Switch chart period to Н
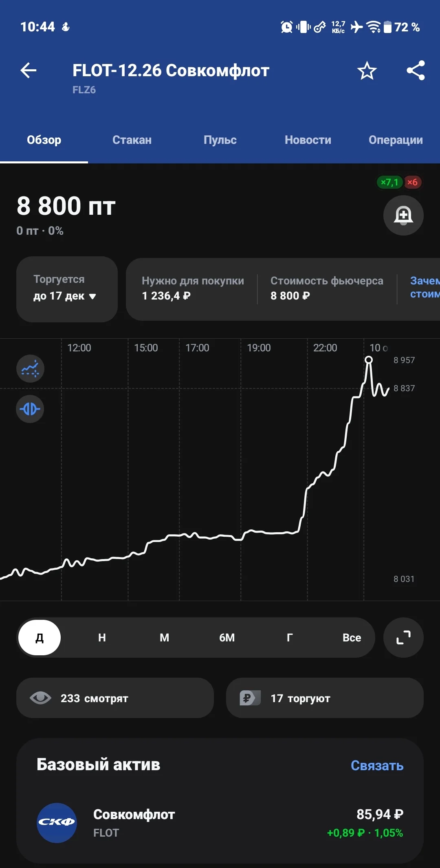The image size is (440, 868). (x=102, y=637)
